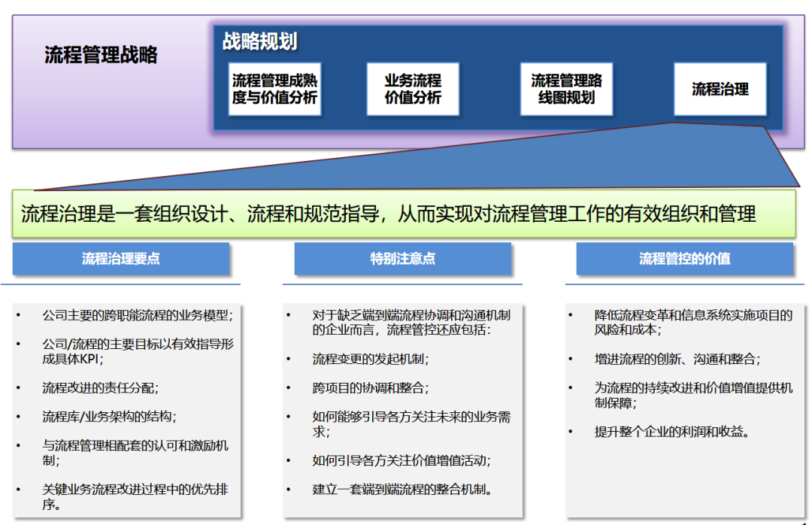Open the 流程管理路线图规划 box

[x=566, y=89]
